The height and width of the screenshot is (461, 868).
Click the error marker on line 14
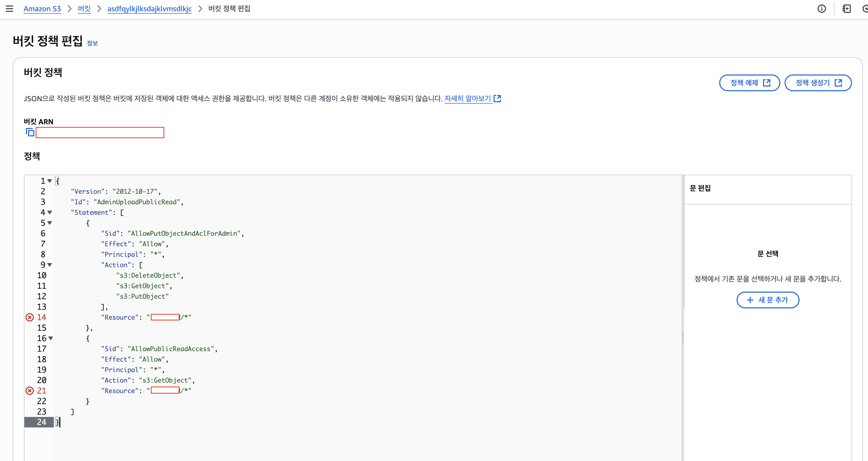tap(30, 317)
